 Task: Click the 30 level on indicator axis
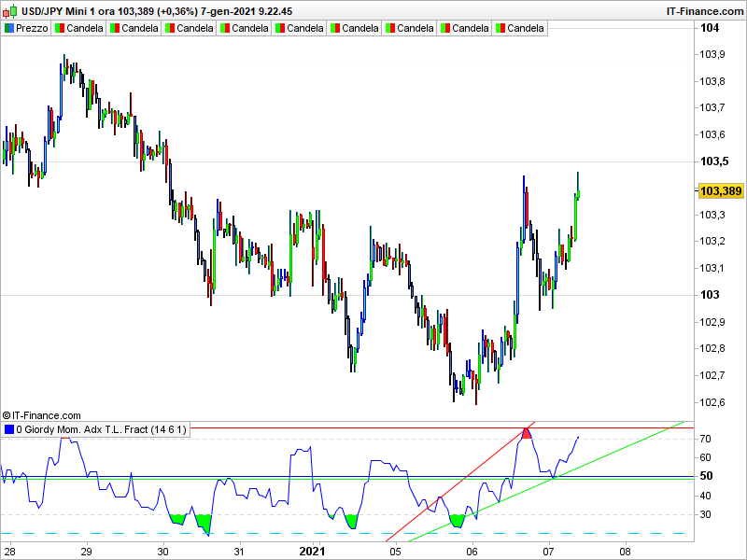click(705, 515)
